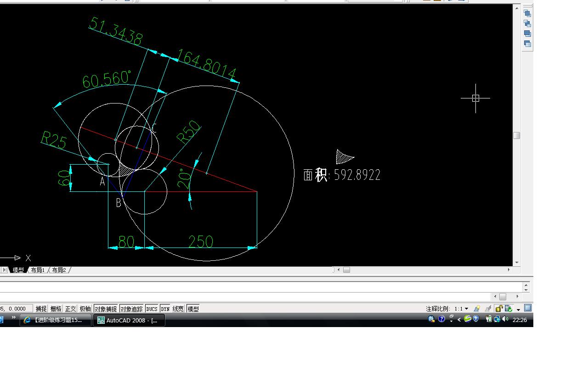Switch to the Internet Explorer 进阶级练习题 taskbar window
The image size is (588, 368).
[x=56, y=320]
